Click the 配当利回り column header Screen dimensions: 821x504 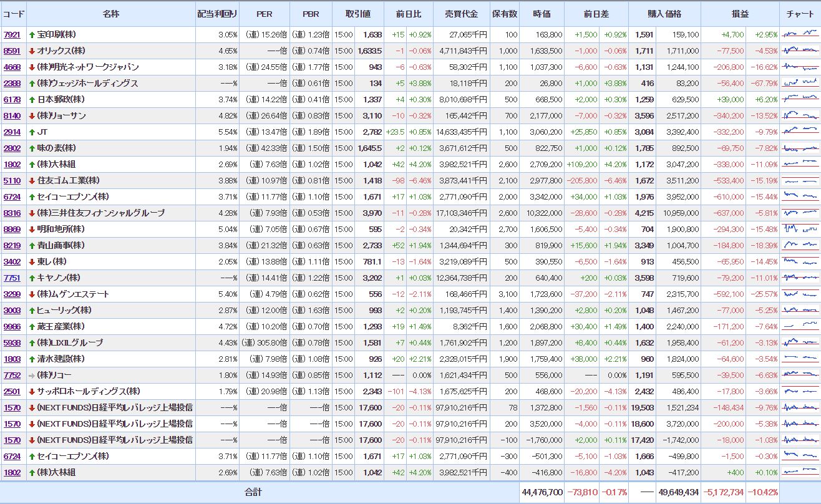[216, 14]
